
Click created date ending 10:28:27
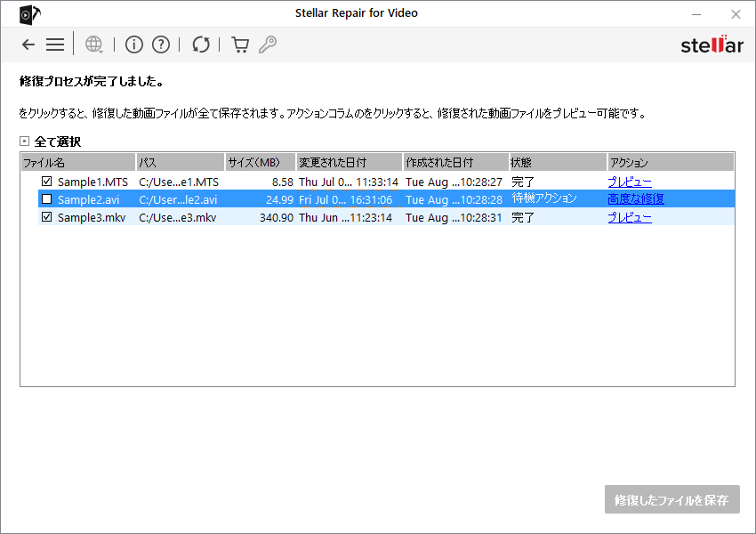coord(454,182)
